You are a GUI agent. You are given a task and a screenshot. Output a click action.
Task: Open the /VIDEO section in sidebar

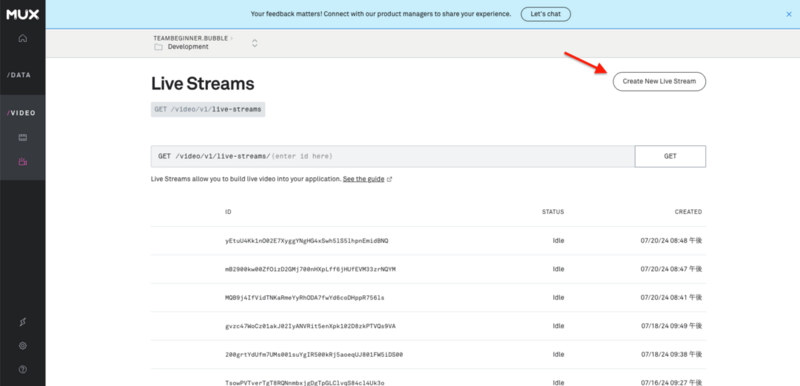[x=21, y=113]
